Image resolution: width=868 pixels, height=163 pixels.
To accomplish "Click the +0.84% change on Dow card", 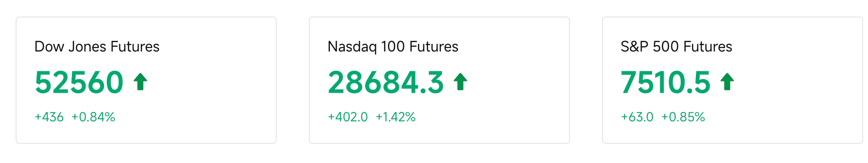I will click(93, 117).
